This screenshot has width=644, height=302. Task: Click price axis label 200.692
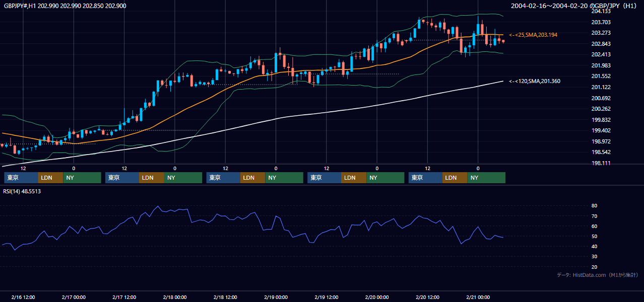click(600, 98)
